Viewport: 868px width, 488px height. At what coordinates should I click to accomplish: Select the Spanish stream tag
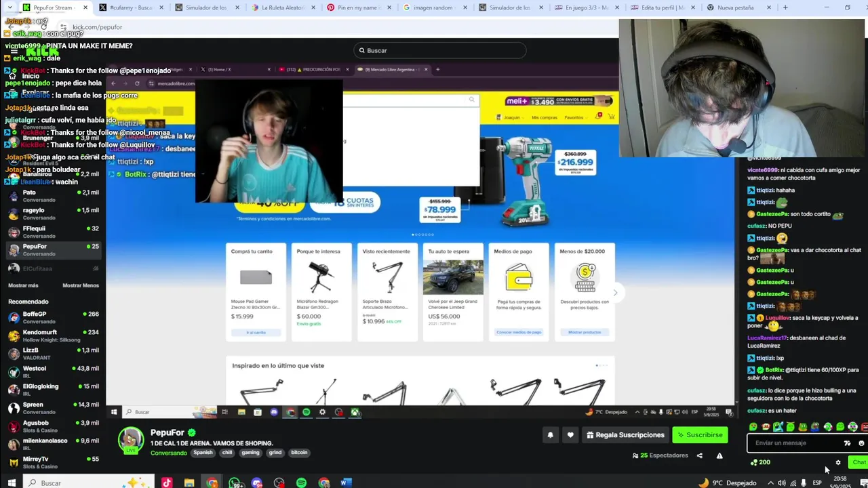click(203, 453)
